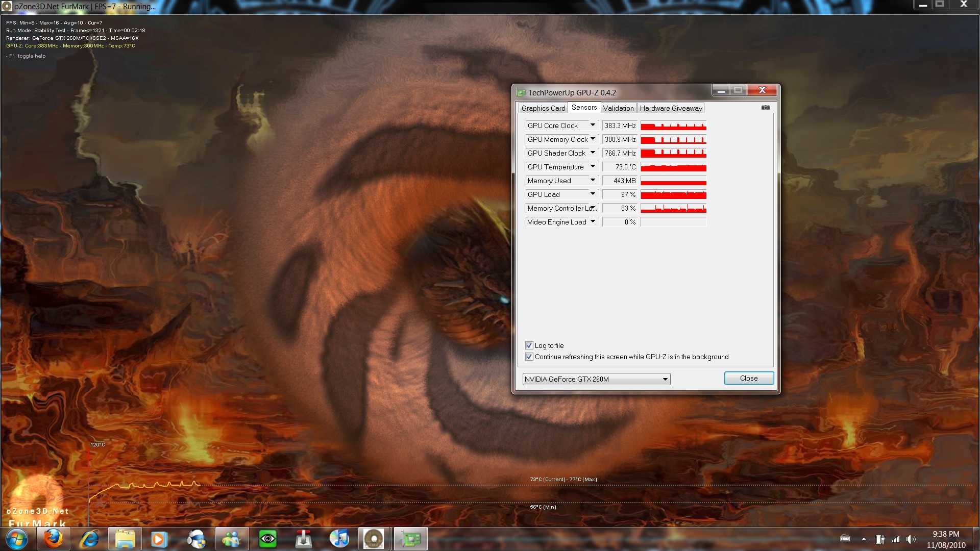Click the battery power tray icon
This screenshot has height=551, width=980.
point(880,539)
